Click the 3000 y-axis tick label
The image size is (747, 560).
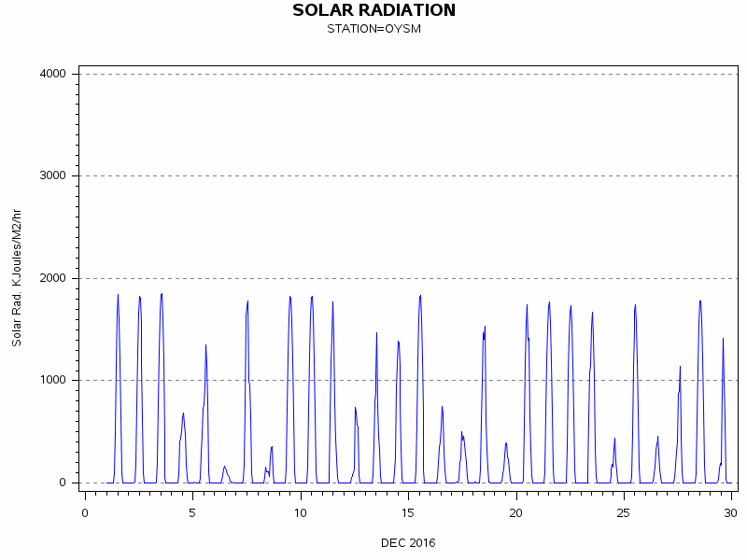tap(52, 175)
